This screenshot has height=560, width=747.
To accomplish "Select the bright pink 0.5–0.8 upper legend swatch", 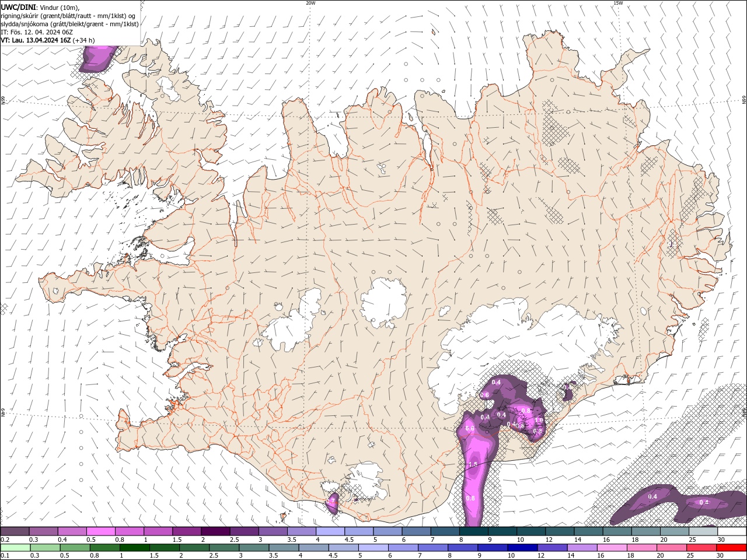I will (100, 531).
